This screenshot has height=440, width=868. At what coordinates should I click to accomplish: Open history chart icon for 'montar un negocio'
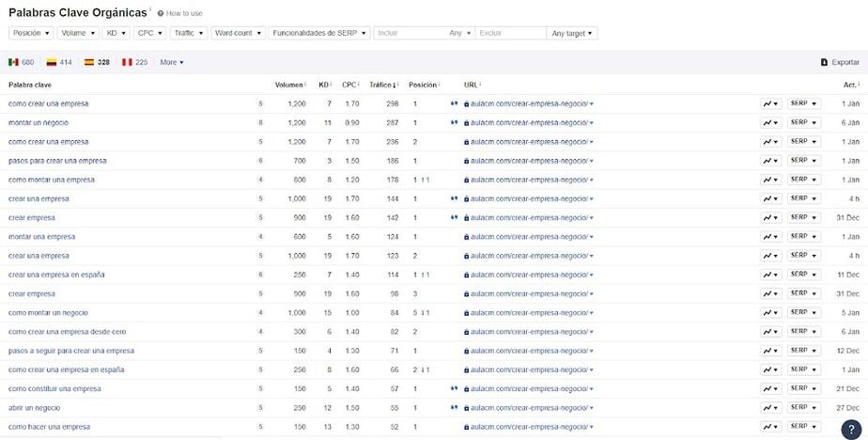[x=770, y=123]
